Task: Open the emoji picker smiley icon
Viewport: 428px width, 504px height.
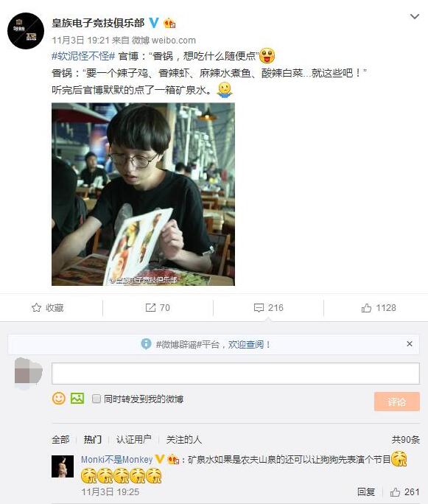Action: (x=59, y=399)
